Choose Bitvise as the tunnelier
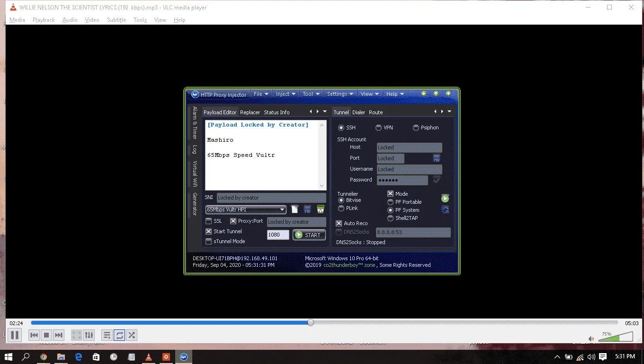Screen dimensions: 644x364 (350, 200)
